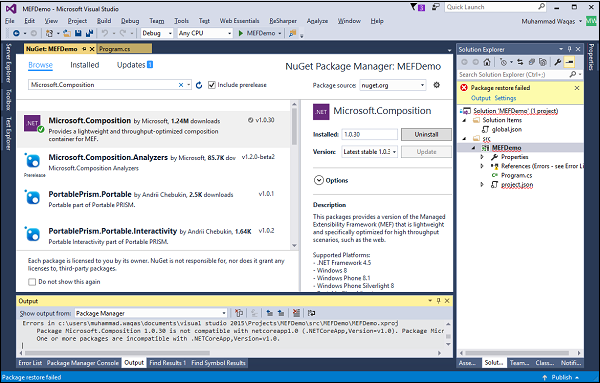
Task: Open Solution Explorer properties wrench icon
Action: tap(557, 62)
